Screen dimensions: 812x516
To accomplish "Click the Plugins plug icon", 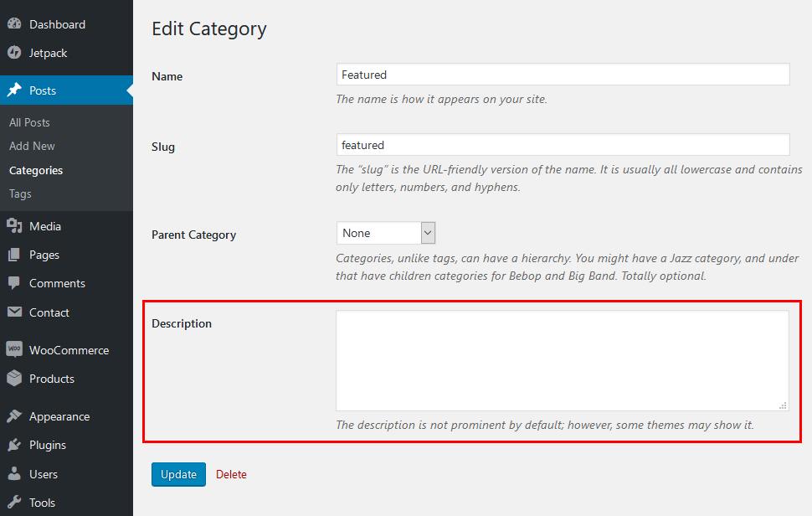I will click(14, 445).
